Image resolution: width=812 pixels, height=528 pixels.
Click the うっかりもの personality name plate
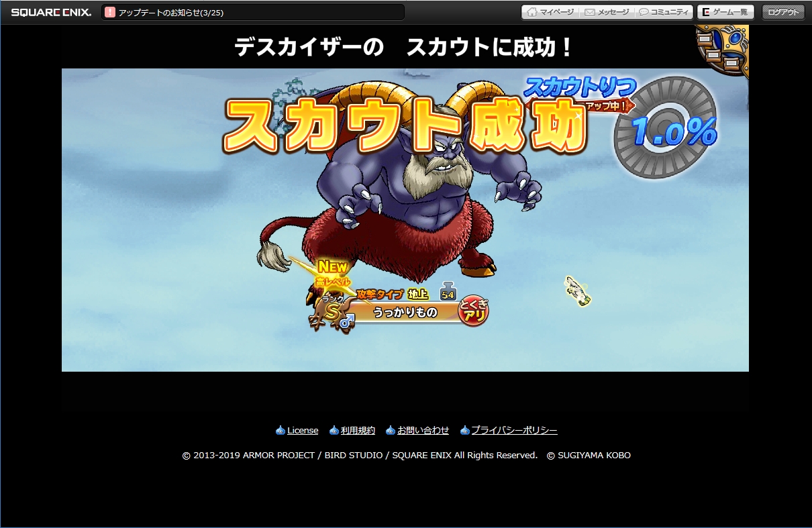point(405,312)
